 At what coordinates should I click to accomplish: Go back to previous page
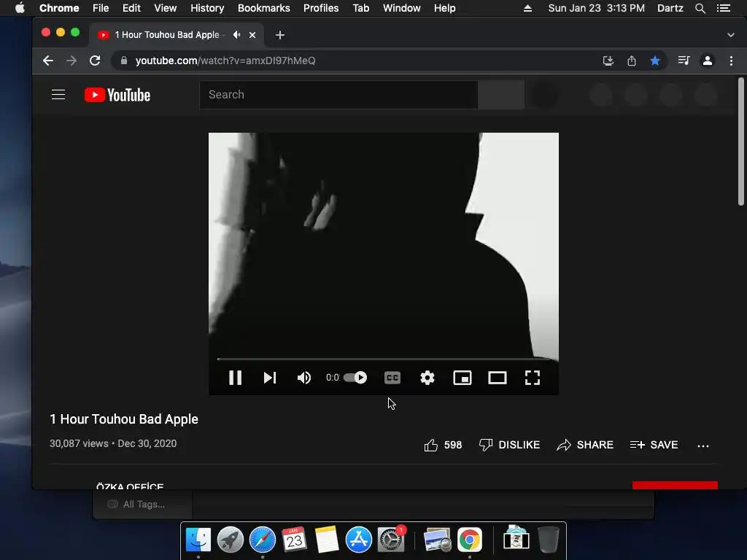(48, 61)
